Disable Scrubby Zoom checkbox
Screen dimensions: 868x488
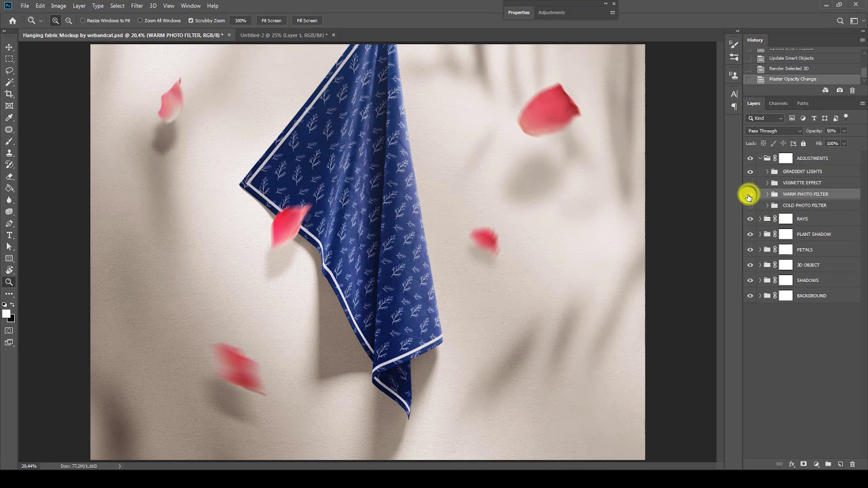pos(191,20)
